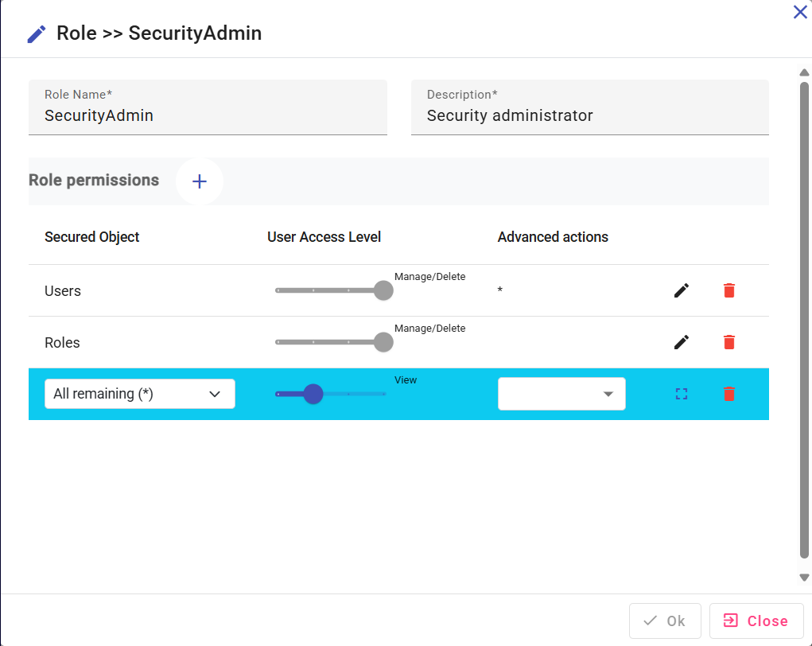Click the Secured Object column header
Viewport: 812px width, 646px height.
92,237
